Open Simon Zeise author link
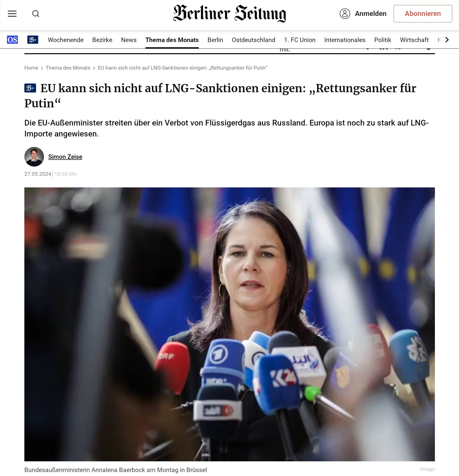Image resolution: width=459 pixels, height=476 pixels. click(x=65, y=157)
